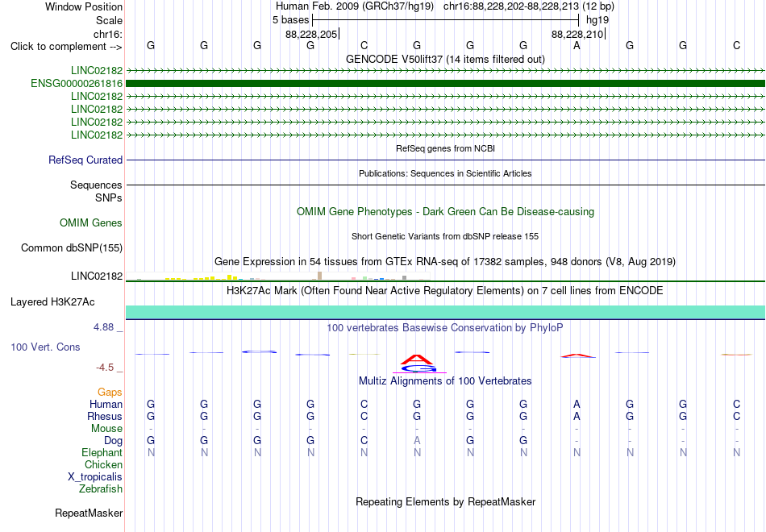Select the grey A base in Dog row
Viewport: 766px width, 532px height.
point(417,441)
